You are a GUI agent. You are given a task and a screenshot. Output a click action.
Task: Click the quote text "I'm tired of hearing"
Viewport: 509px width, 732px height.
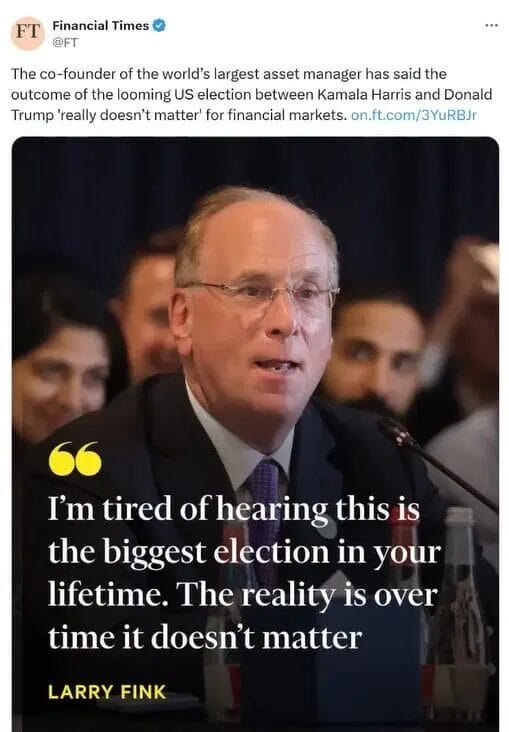point(188,509)
